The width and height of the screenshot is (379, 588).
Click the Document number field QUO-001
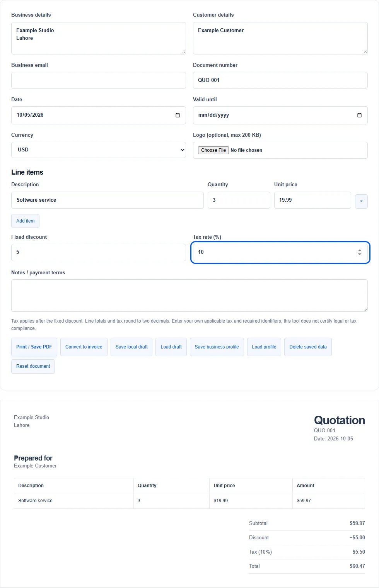280,80
